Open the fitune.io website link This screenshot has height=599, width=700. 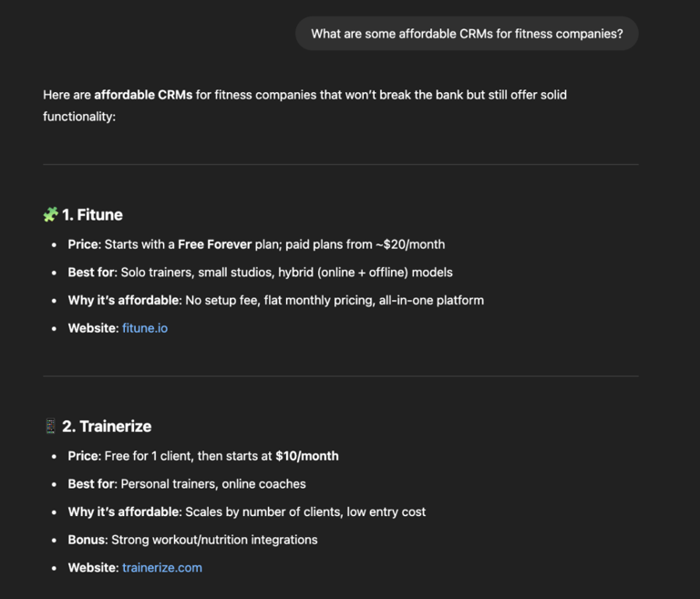coord(145,328)
